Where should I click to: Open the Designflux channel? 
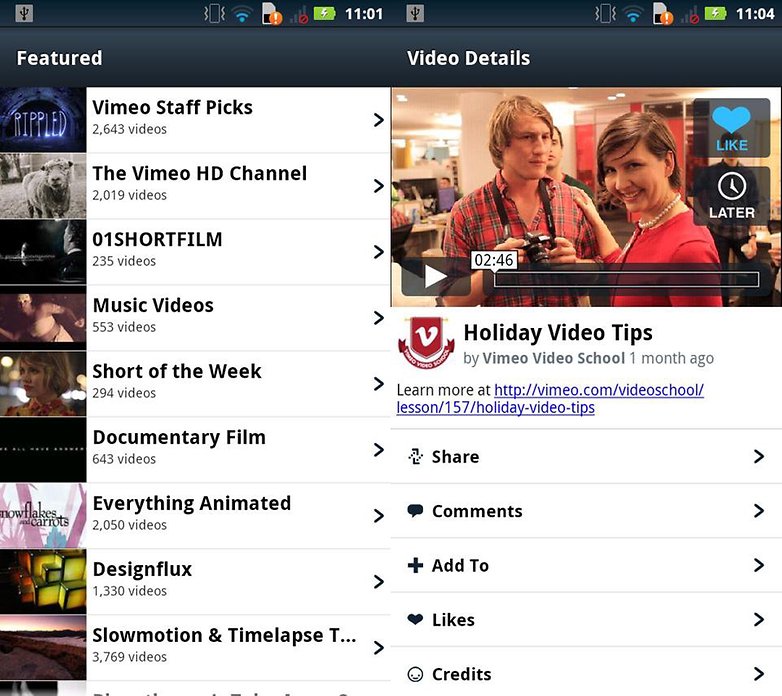pos(195,581)
